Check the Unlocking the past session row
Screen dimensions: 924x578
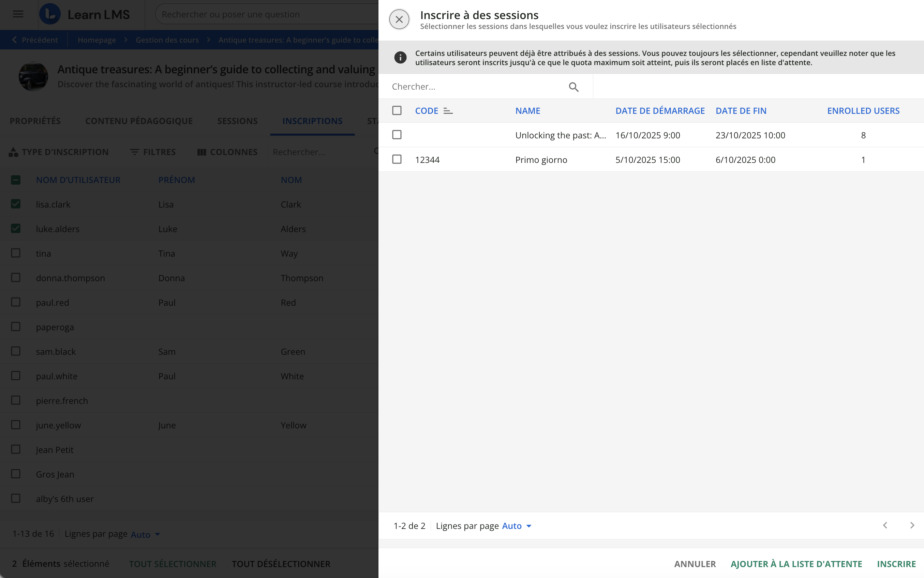[x=397, y=135]
